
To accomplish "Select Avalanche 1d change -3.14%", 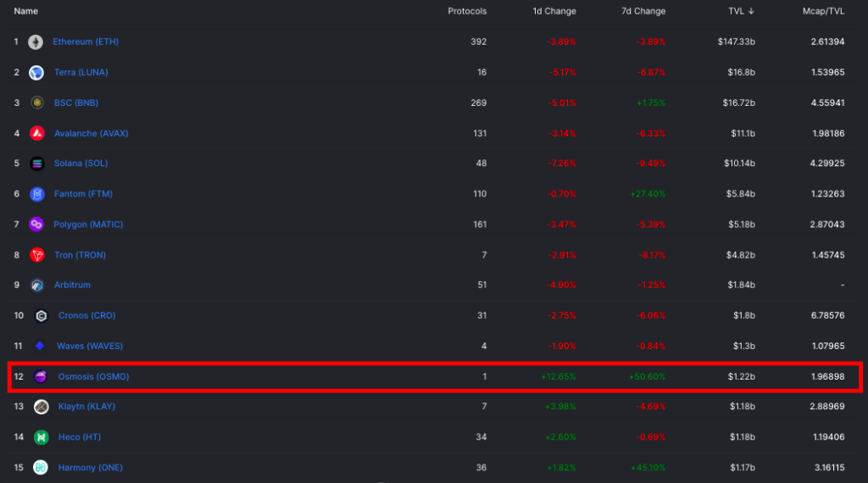I will tap(561, 133).
